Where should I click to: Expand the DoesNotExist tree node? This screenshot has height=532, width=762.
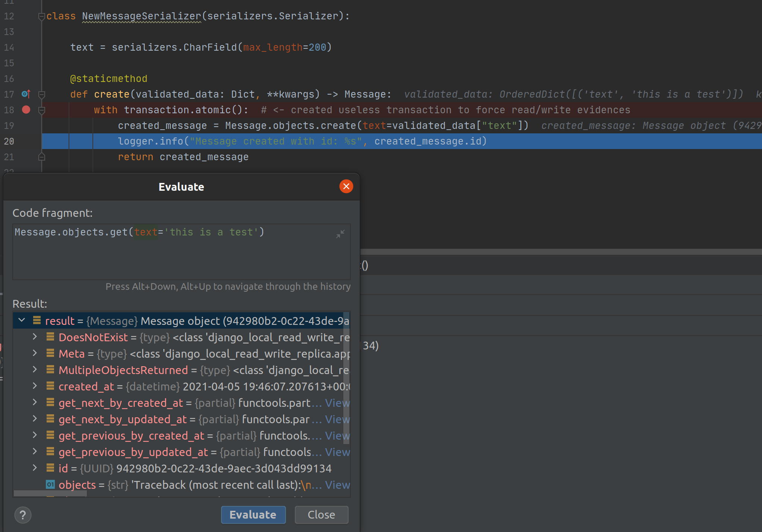tap(35, 337)
